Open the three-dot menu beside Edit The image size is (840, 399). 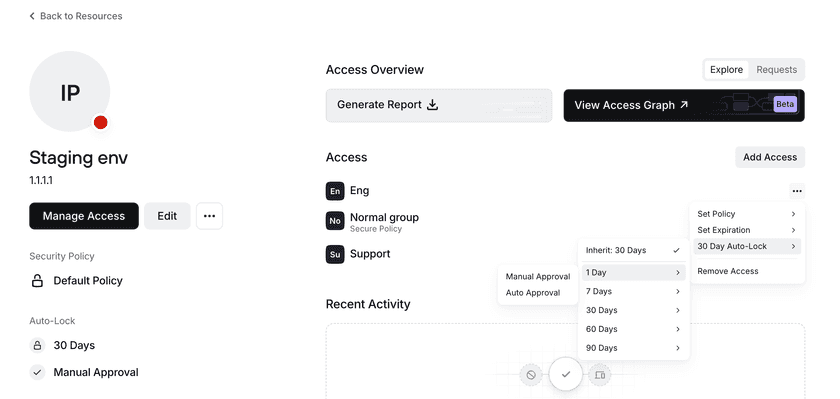(209, 216)
